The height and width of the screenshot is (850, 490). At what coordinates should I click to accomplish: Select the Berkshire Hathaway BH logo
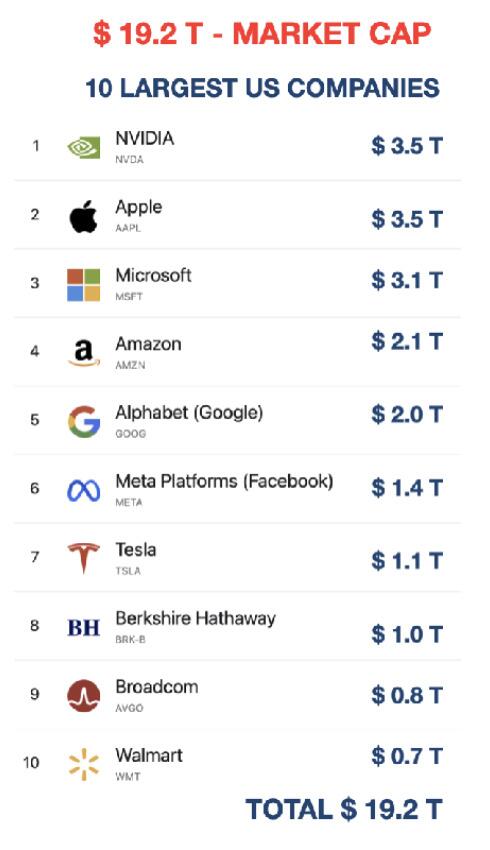point(83,628)
